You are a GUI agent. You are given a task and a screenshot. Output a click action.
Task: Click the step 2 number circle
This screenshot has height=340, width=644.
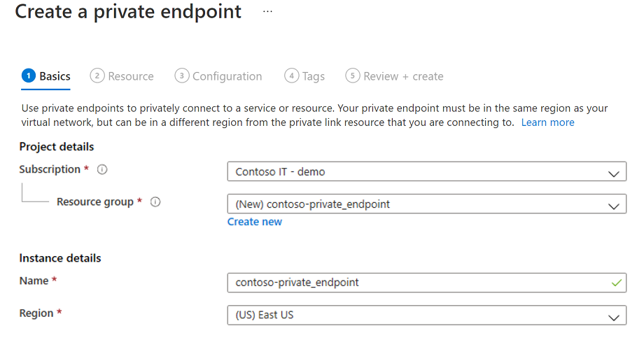click(x=97, y=76)
